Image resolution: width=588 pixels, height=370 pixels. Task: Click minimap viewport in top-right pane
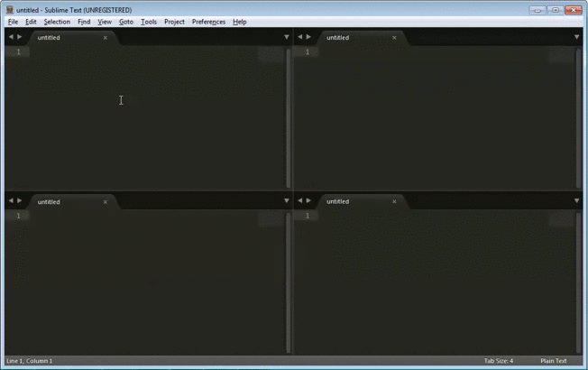[x=562, y=54]
